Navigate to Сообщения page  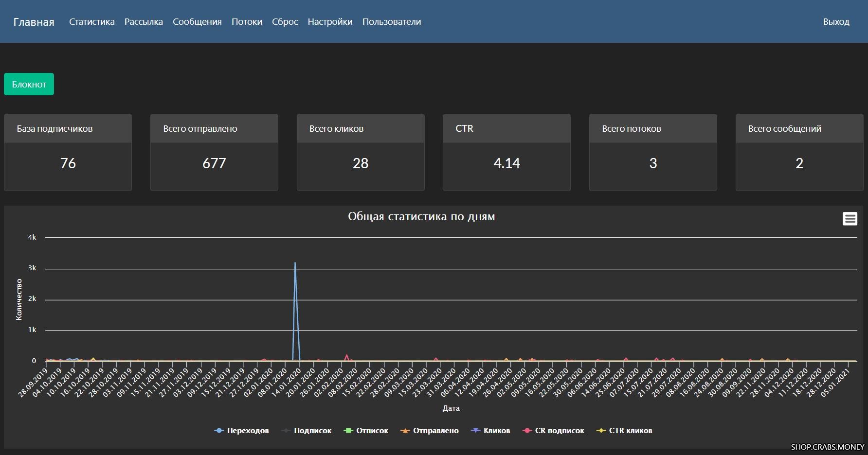click(197, 22)
